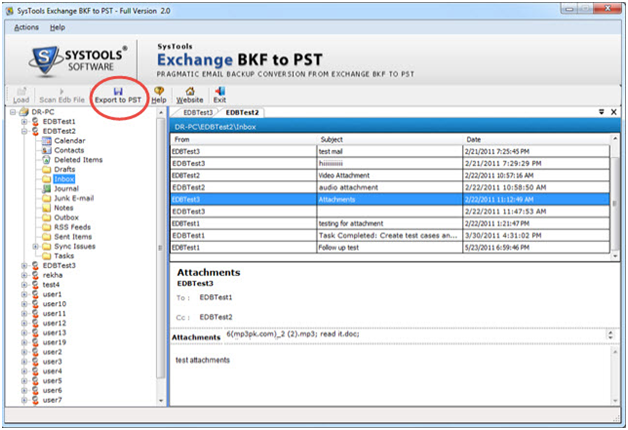Image resolution: width=628 pixels, height=430 pixels.
Task: Select the 'Task Completed: Create test cases' message
Action: point(390,235)
